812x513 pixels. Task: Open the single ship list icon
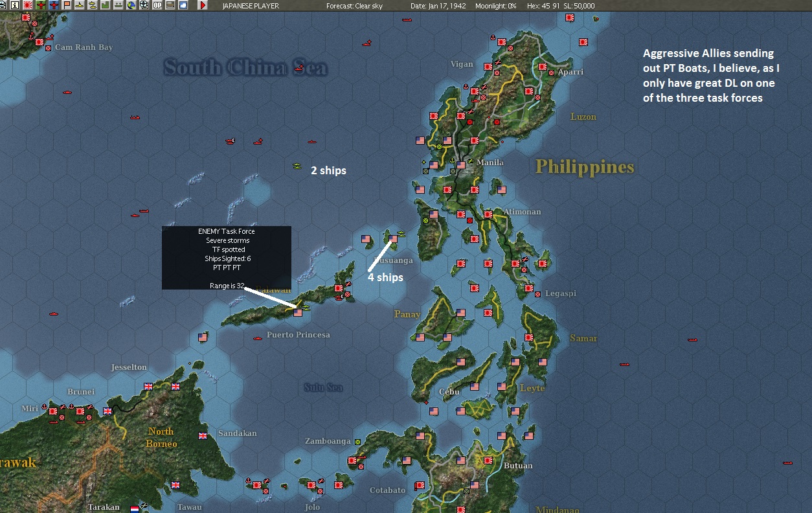pos(80,5)
